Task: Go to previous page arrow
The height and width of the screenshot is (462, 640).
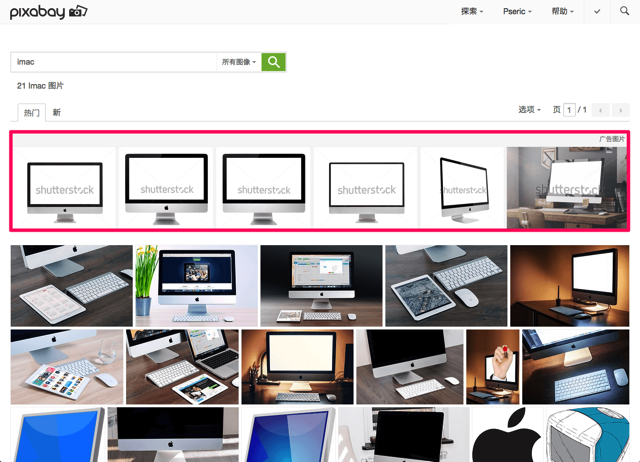Action: 600,110
